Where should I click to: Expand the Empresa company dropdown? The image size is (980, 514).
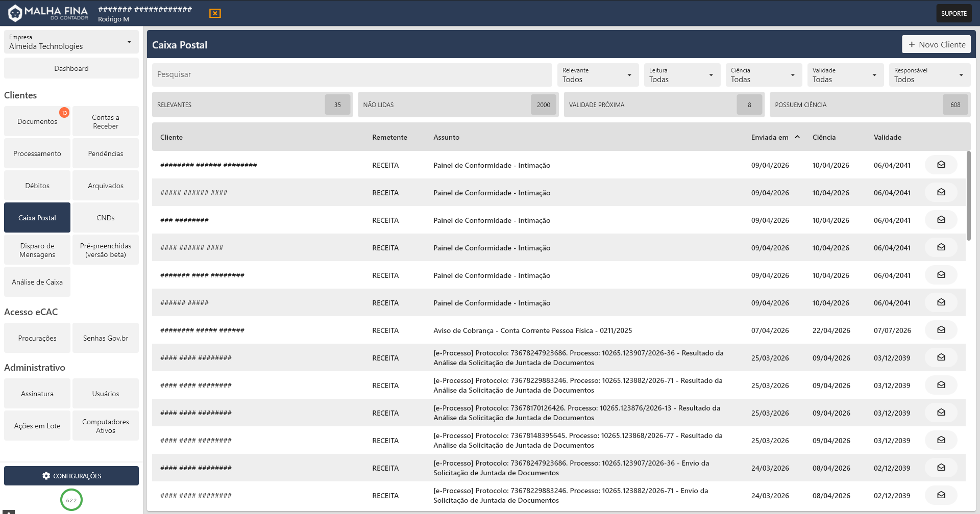71,42
